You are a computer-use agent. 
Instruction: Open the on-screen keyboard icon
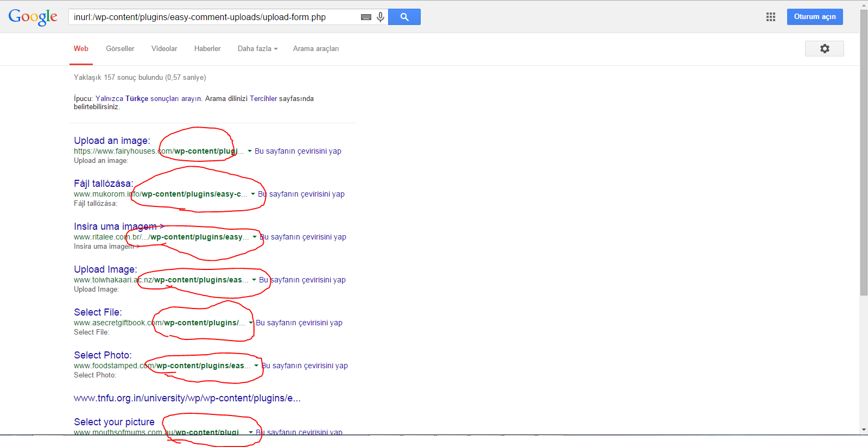[366, 17]
